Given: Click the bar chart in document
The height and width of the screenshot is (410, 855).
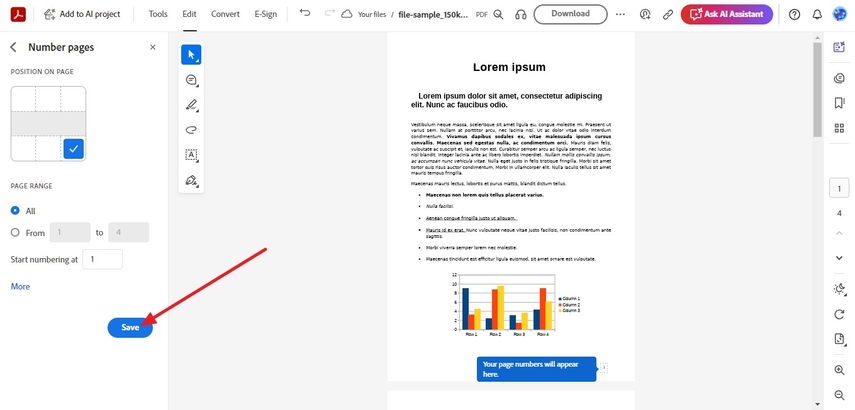Looking at the screenshot, I should pyautogui.click(x=515, y=303).
